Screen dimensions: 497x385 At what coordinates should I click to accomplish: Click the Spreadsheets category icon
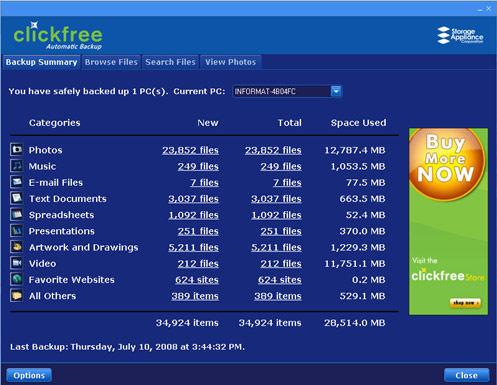(x=17, y=214)
